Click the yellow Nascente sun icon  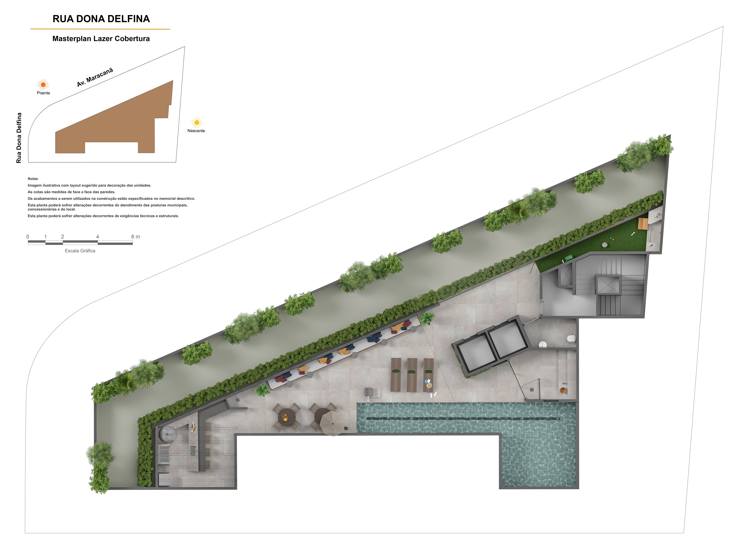197,123
